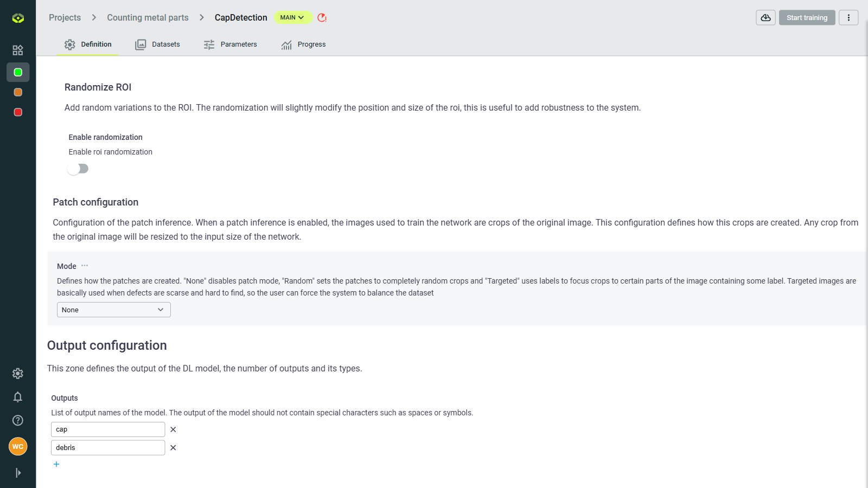Expand the sidebar with arrow icon
Screen dimensions: 868x488
[18, 473]
